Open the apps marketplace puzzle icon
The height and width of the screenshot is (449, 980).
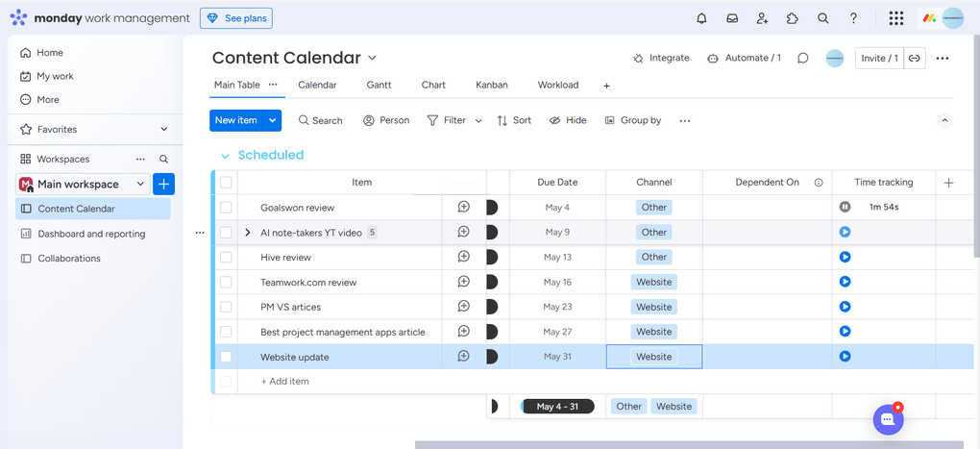(x=793, y=18)
